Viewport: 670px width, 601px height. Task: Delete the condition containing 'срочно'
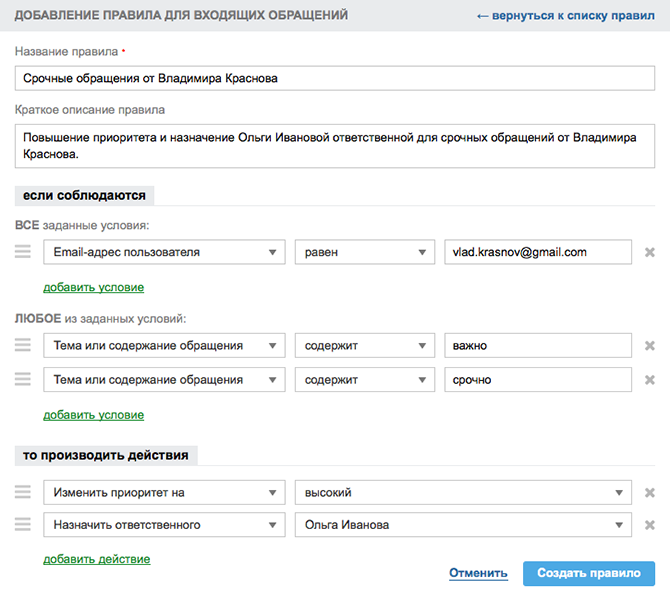click(649, 380)
